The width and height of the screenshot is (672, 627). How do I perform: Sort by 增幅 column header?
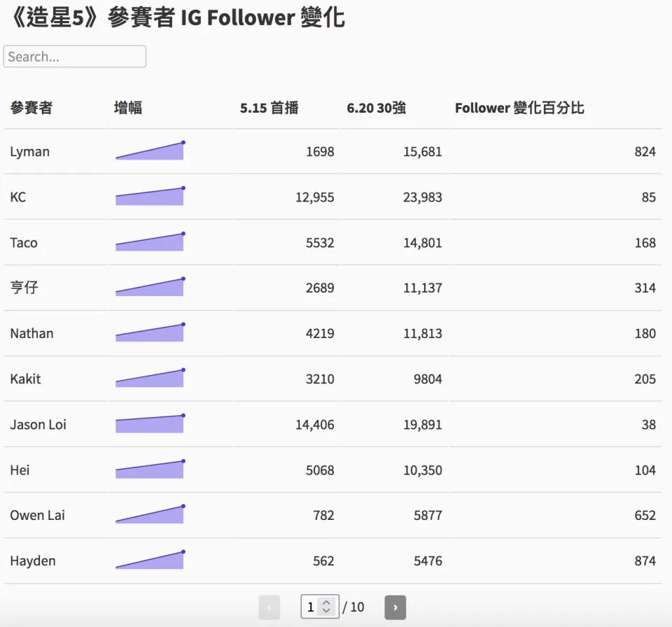(128, 108)
